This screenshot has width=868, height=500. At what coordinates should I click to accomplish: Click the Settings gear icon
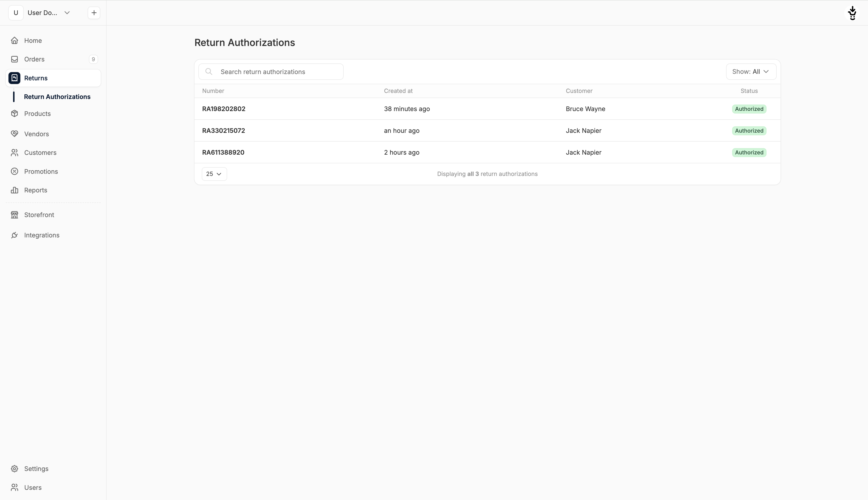(x=15, y=469)
